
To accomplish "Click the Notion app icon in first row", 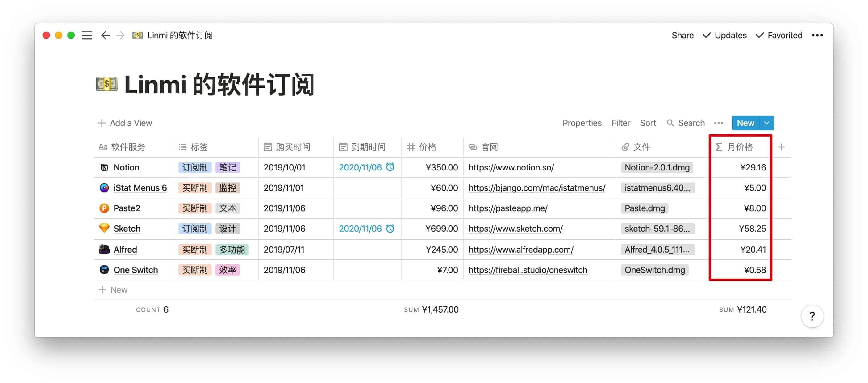I will tap(104, 167).
